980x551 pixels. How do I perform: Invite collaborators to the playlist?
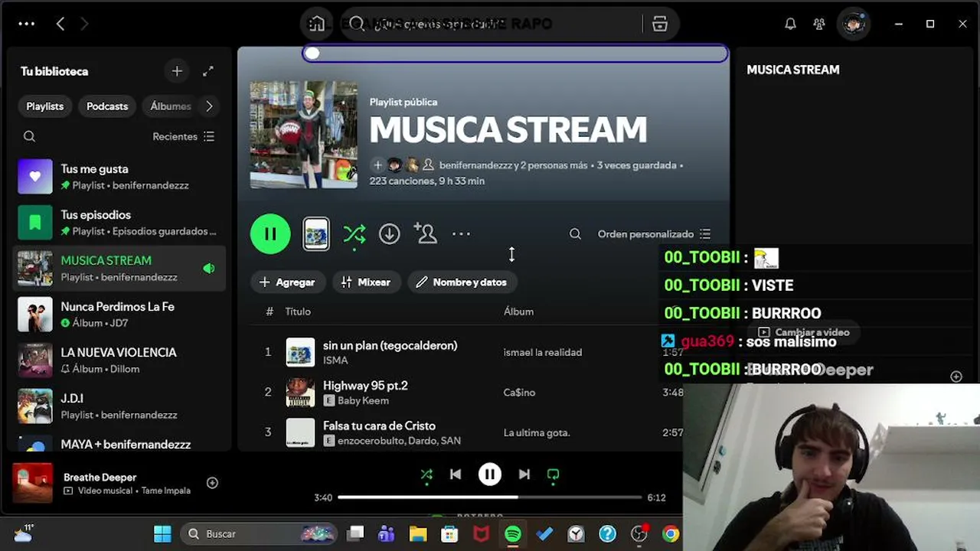(x=425, y=233)
